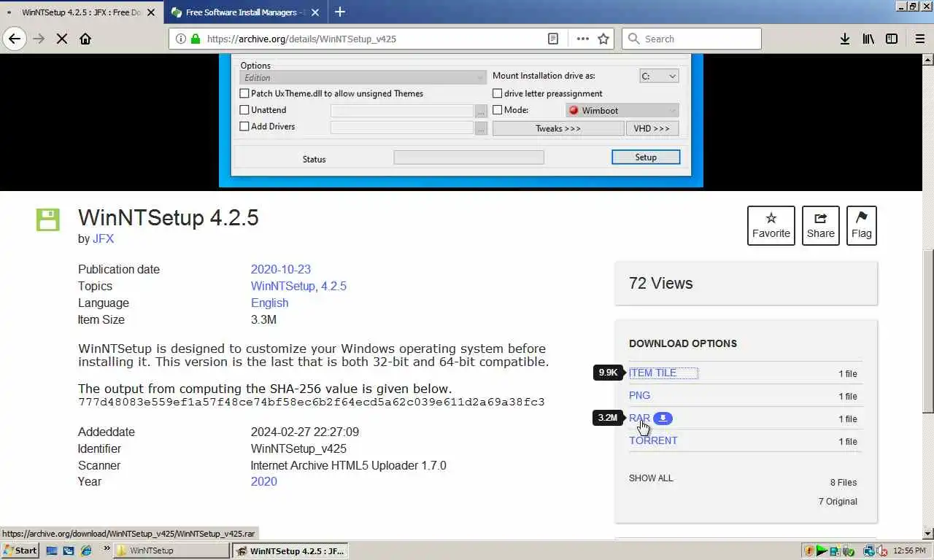Viewport: 934px width, 560px height.
Task: Click Switch between windows quick launch icon
Action: (69, 551)
